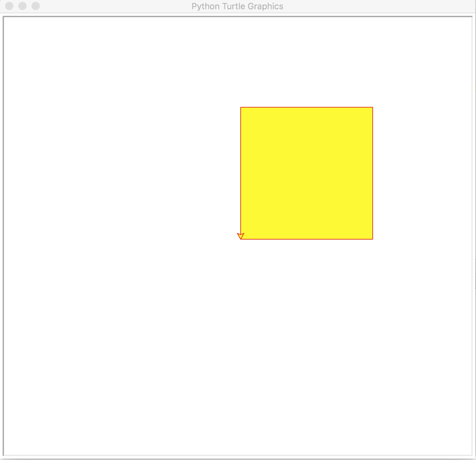Viewport: 476px width, 460px height.
Task: Click the center of the yellow filled square
Action: [x=307, y=173]
